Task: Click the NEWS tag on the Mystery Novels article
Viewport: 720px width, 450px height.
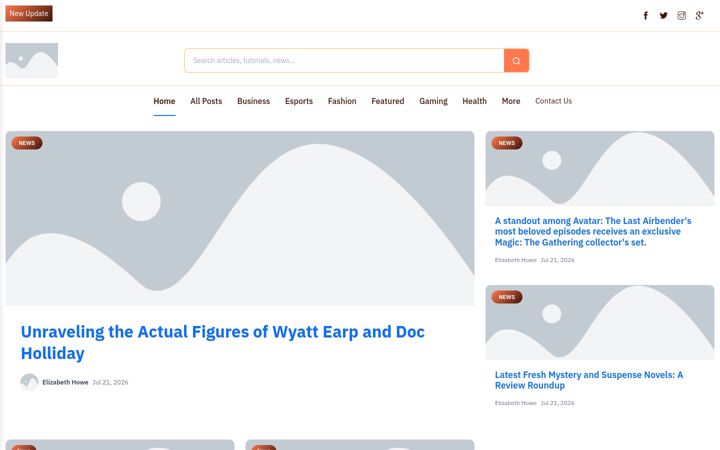Action: (507, 297)
